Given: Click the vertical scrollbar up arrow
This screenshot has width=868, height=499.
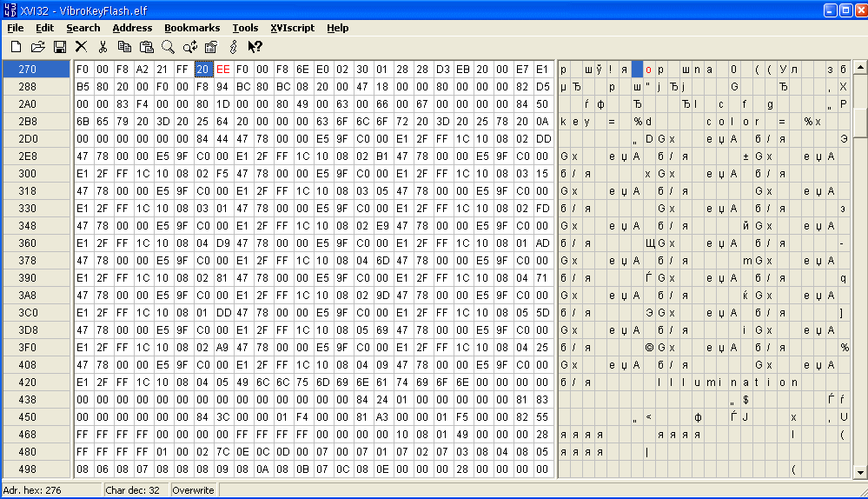Looking at the screenshot, I should click(x=859, y=67).
